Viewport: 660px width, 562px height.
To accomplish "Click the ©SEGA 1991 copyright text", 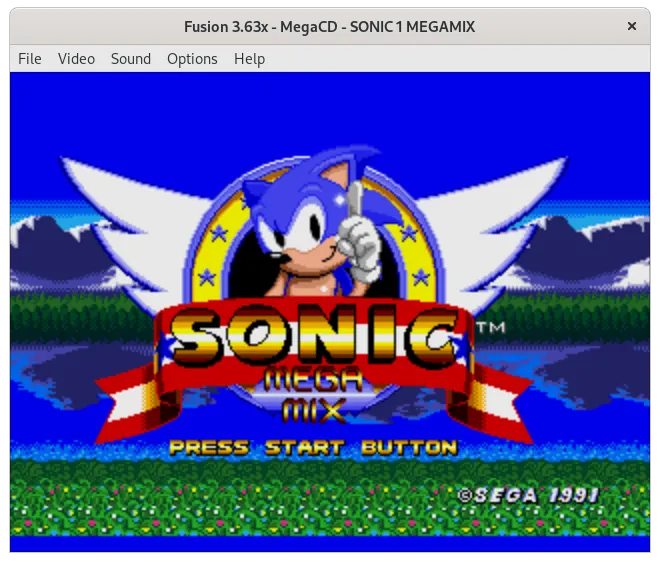I will [x=529, y=495].
